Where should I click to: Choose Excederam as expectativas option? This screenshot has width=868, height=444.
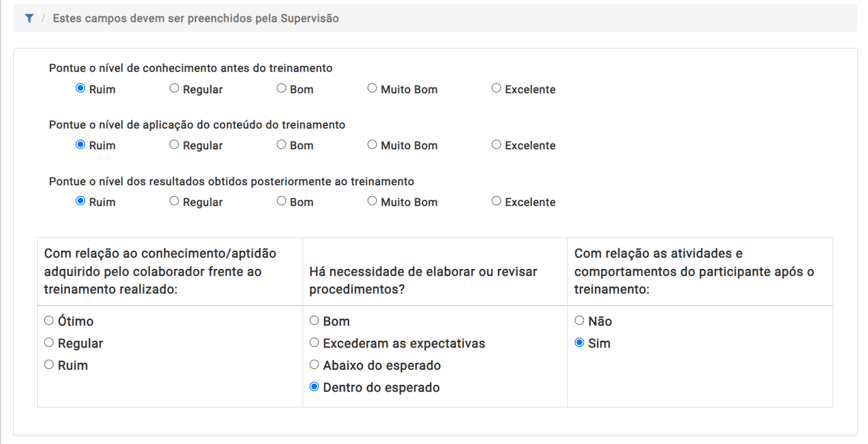(x=315, y=343)
